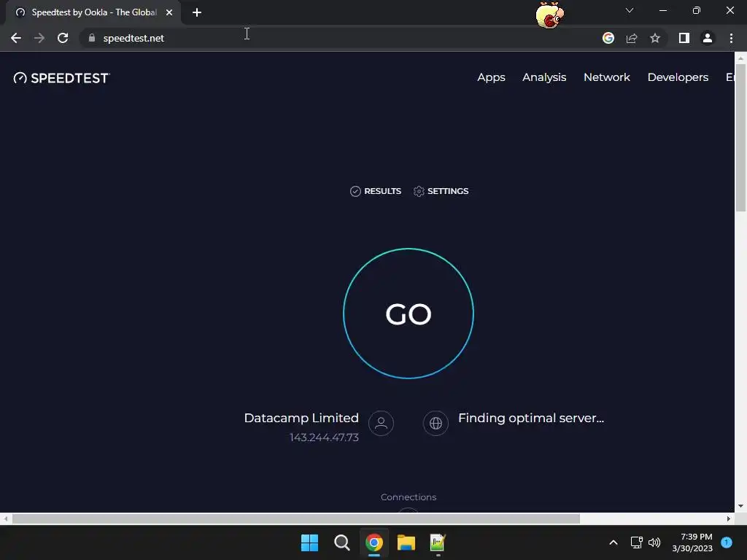The width and height of the screenshot is (747, 560).
Task: Open the Chrome profile icon
Action: pos(708,38)
